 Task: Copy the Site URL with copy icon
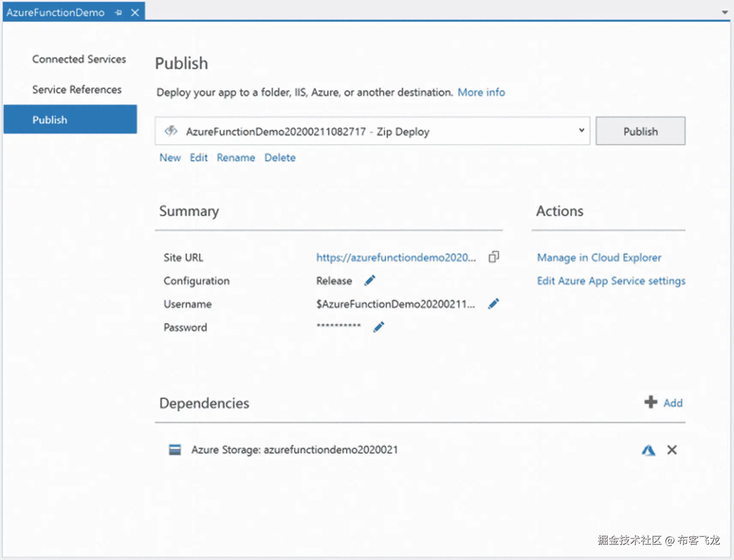(x=494, y=257)
